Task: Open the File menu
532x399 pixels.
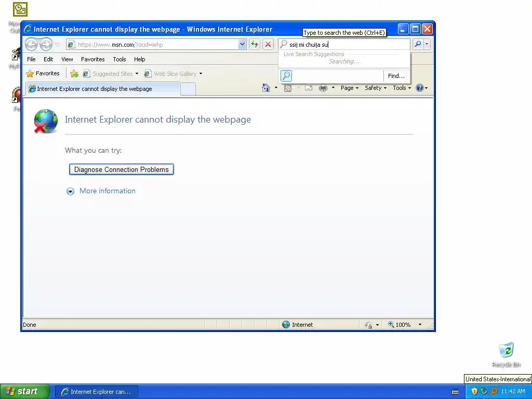Action: 31,59
